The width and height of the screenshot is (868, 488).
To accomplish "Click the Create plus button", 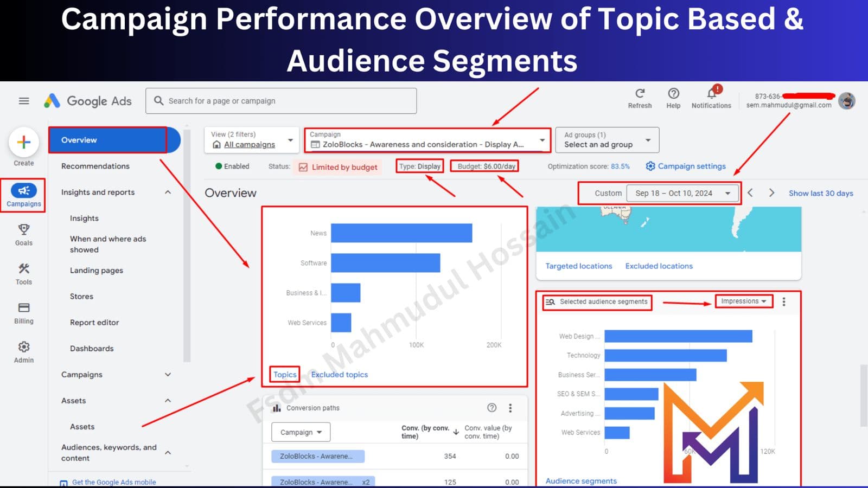I will coord(24,143).
